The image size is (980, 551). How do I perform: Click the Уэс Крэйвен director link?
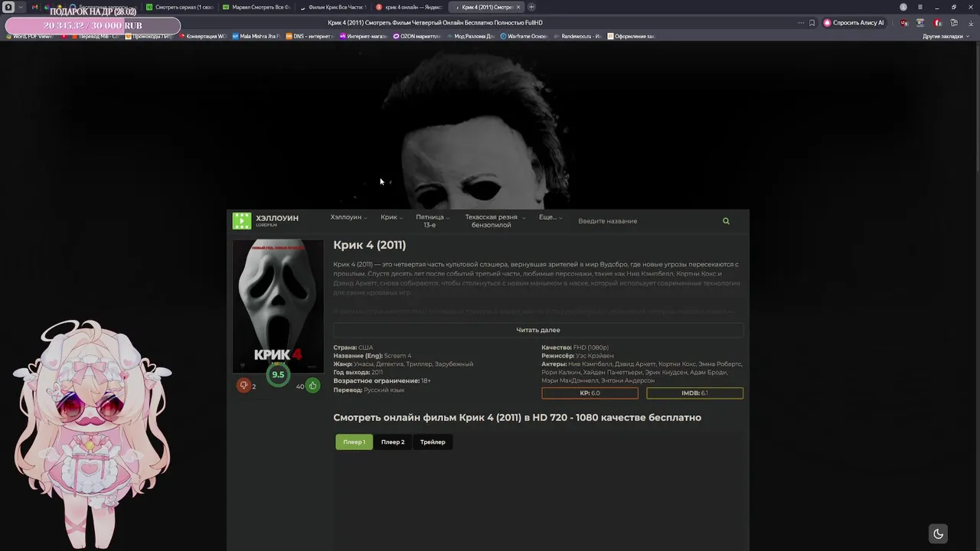[x=595, y=356]
